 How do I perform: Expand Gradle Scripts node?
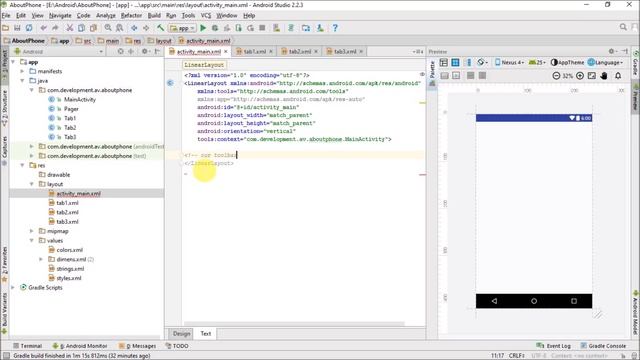coord(13,288)
